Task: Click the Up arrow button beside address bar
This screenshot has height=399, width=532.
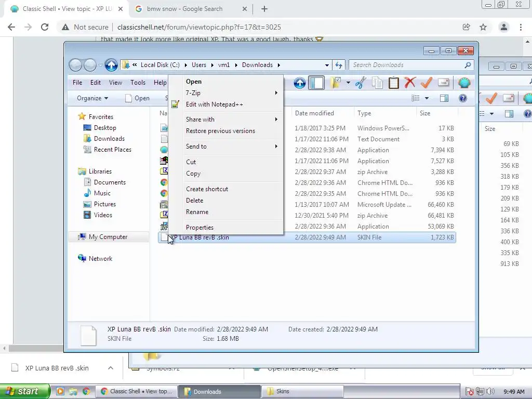Action: [111, 65]
